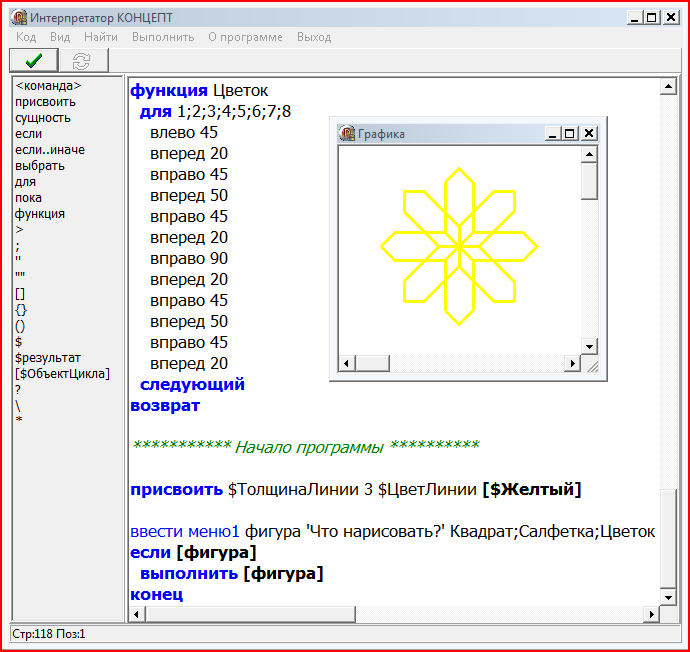Click the Интерпретатор КОНЦЕПТ title bar icon
This screenshot has height=652, width=690.
coord(18,17)
